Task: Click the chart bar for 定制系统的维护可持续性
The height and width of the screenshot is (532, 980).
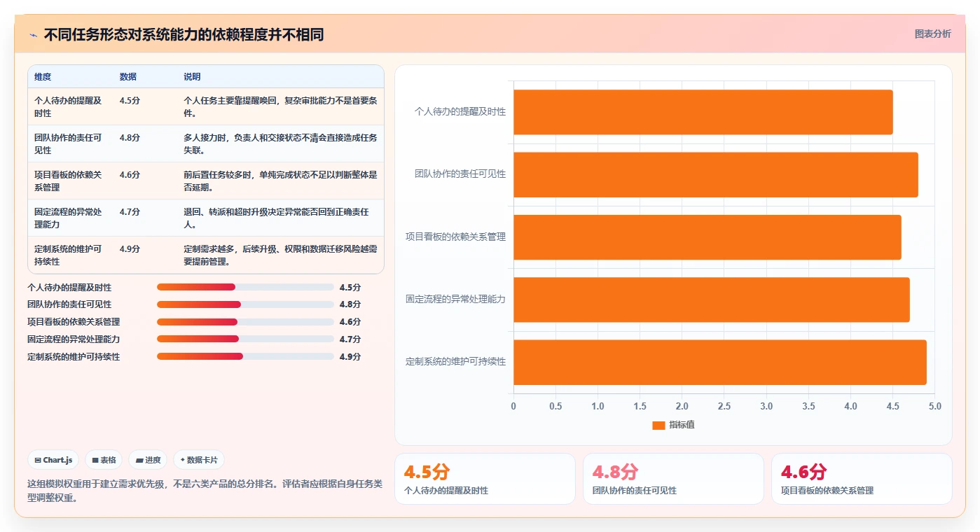Action: (720, 362)
